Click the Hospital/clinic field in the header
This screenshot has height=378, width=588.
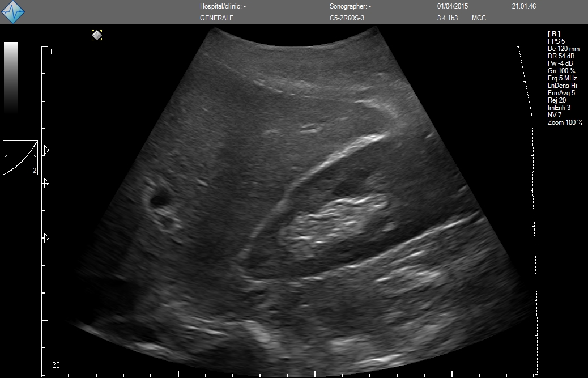223,6
